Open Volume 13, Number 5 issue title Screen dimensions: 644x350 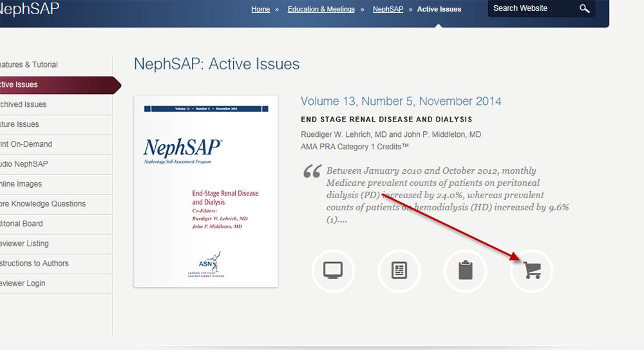(401, 102)
